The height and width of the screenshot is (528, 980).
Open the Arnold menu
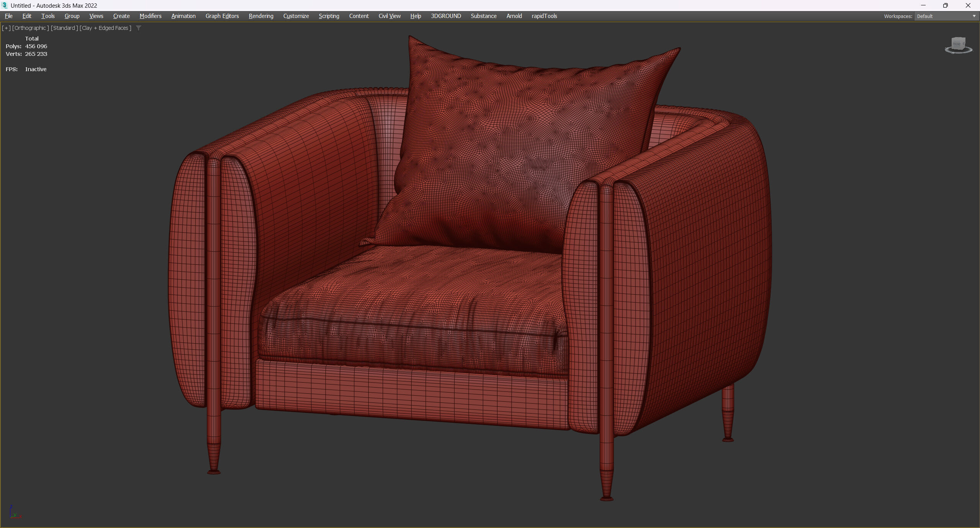(x=514, y=16)
